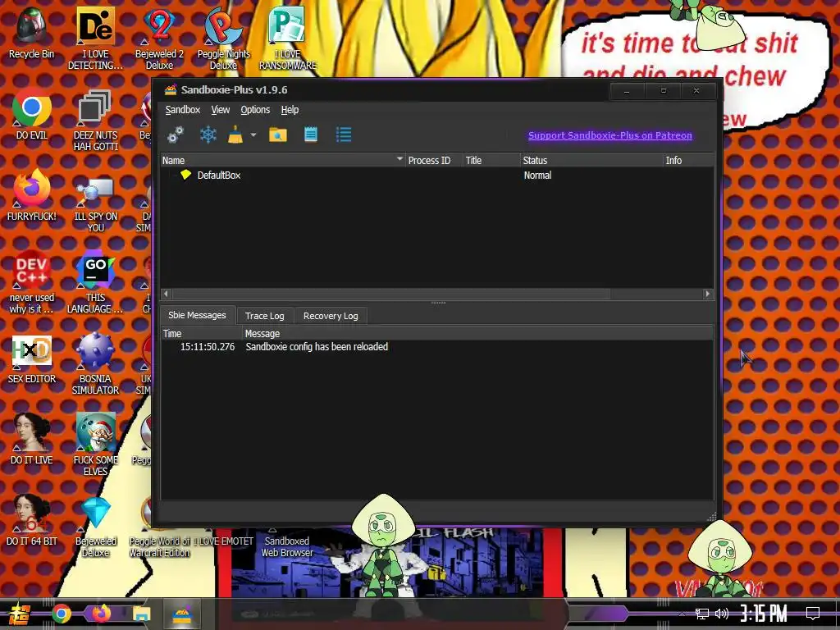Open the Sandbox menu

183,110
